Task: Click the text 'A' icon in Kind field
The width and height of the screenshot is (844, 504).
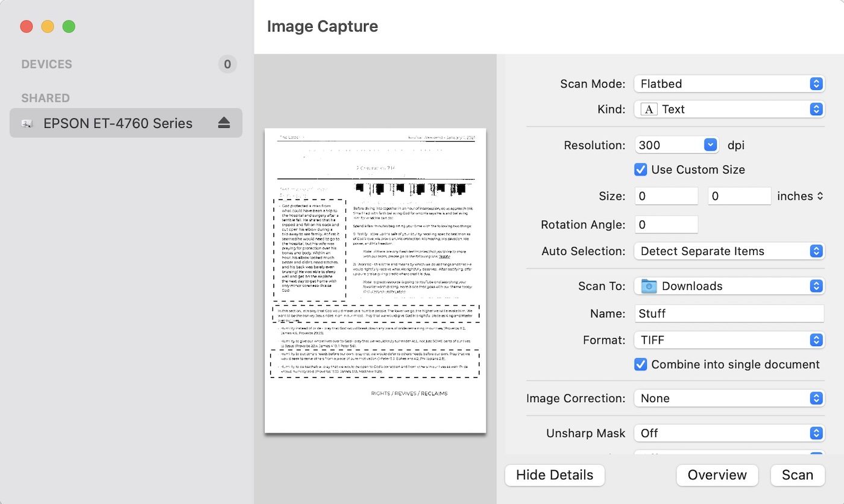Action: coord(649,109)
